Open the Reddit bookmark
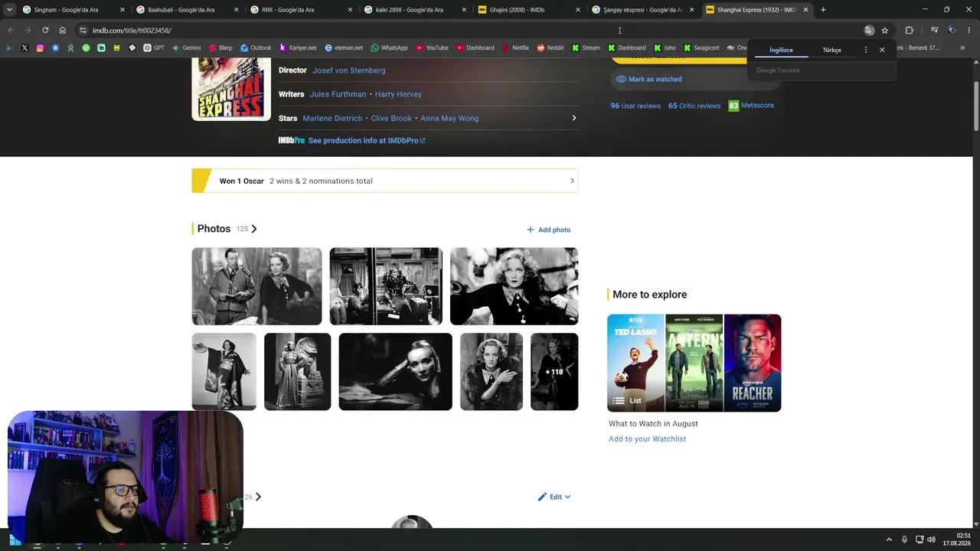This screenshot has height=551, width=980. click(x=550, y=47)
